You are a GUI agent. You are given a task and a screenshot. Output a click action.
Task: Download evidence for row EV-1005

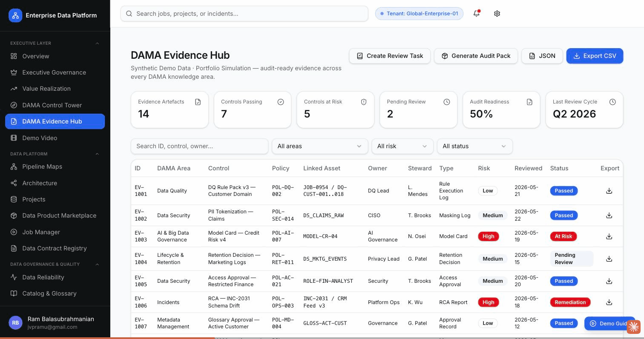(x=609, y=281)
